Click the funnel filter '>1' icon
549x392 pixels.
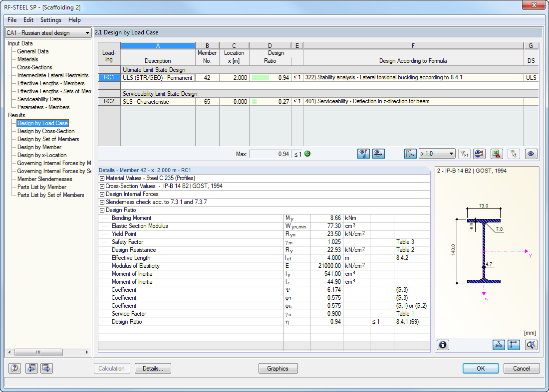(464, 154)
